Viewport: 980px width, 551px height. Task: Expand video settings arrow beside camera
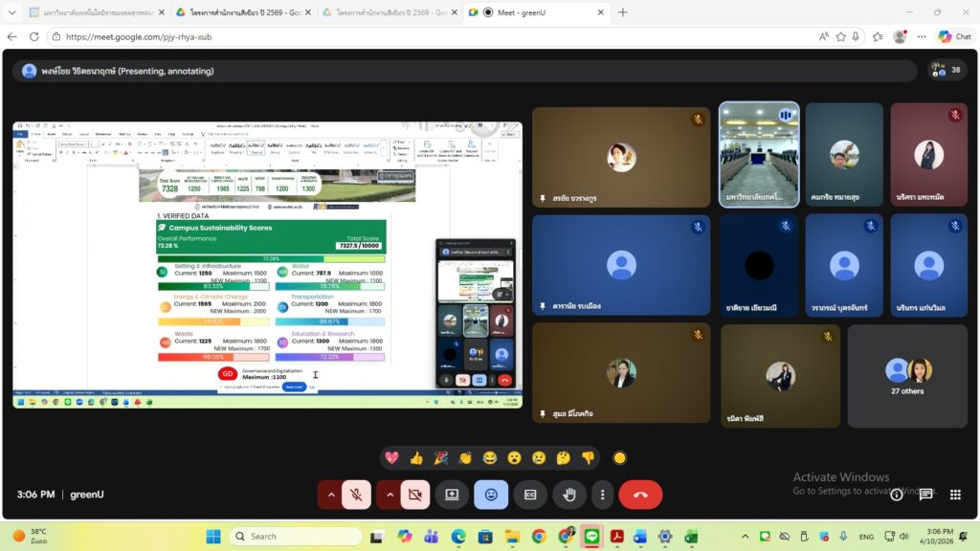pyautogui.click(x=390, y=495)
